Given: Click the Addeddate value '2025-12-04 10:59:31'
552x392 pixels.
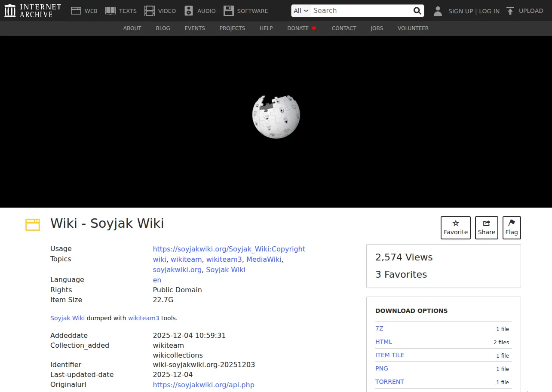Looking at the screenshot, I should coord(189,336).
